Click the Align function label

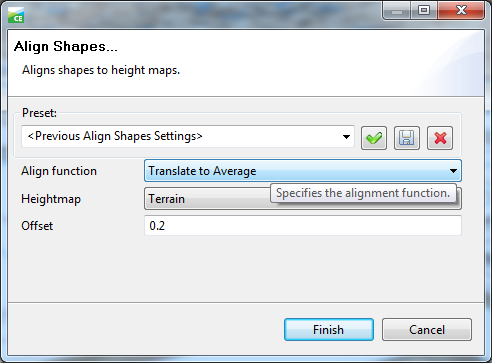point(59,171)
